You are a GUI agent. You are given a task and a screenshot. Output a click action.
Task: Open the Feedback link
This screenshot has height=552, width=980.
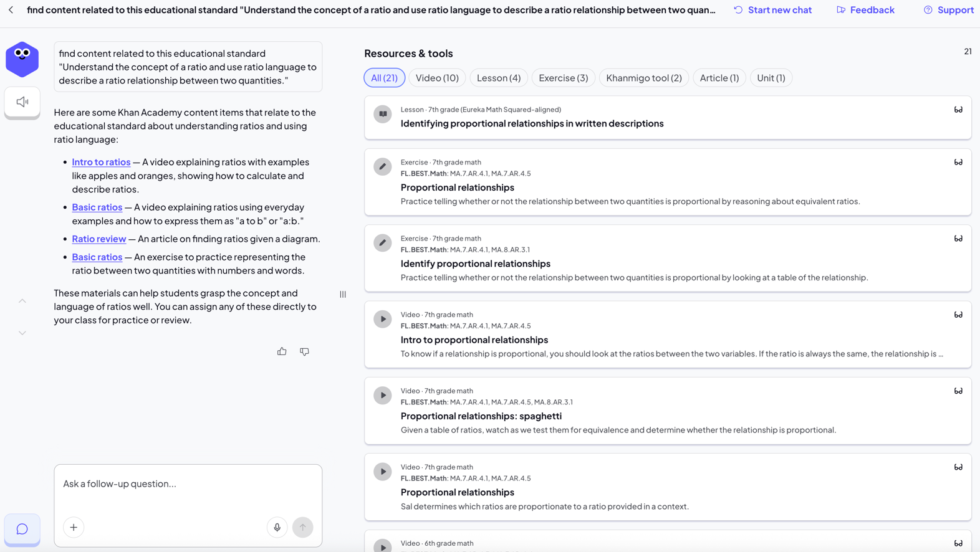point(865,10)
